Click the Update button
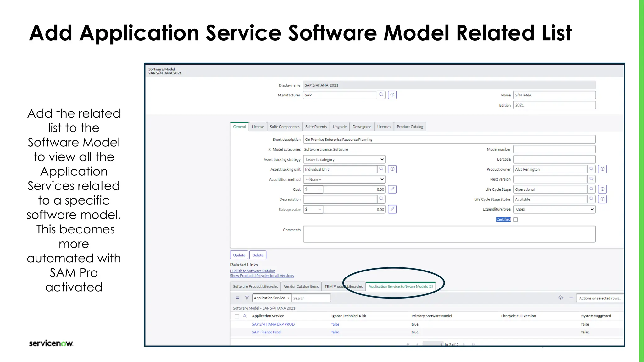The width and height of the screenshot is (644, 362). 239,255
